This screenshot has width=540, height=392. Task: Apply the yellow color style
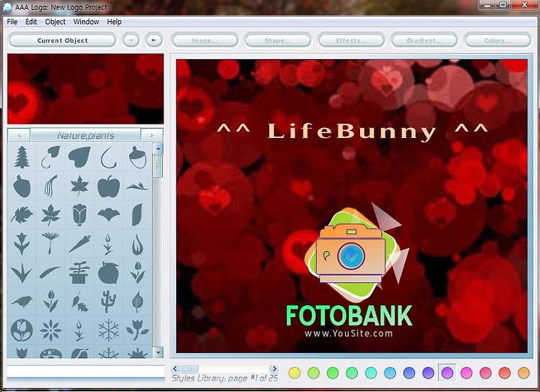[295, 373]
